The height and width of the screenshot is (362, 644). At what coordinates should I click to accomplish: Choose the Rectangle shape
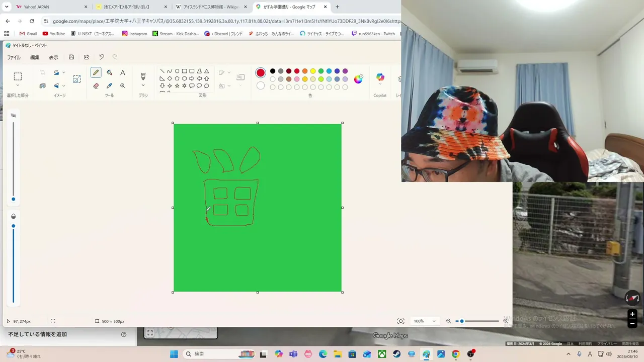coord(185,71)
